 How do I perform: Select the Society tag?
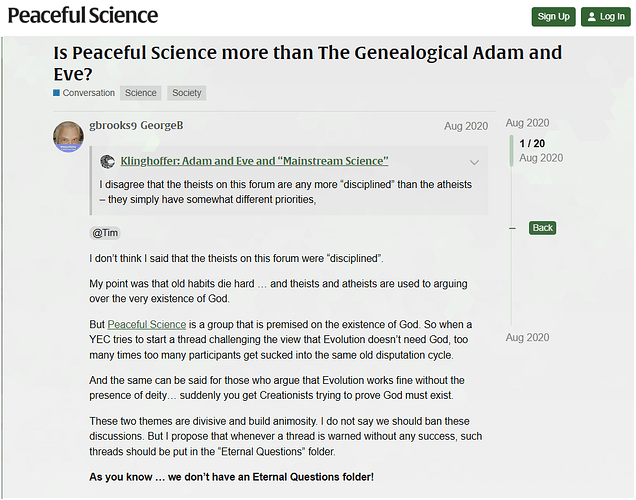click(186, 93)
